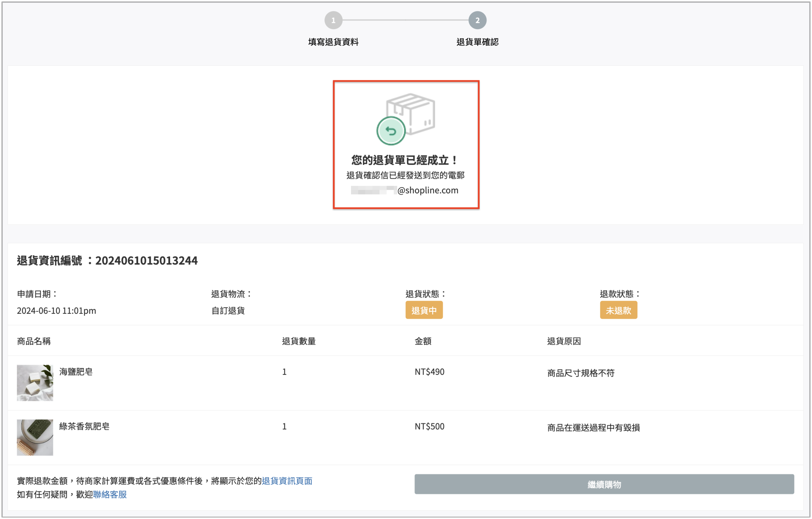Open the 退貨資訊頁面 link
This screenshot has height=519, width=812.
(287, 480)
